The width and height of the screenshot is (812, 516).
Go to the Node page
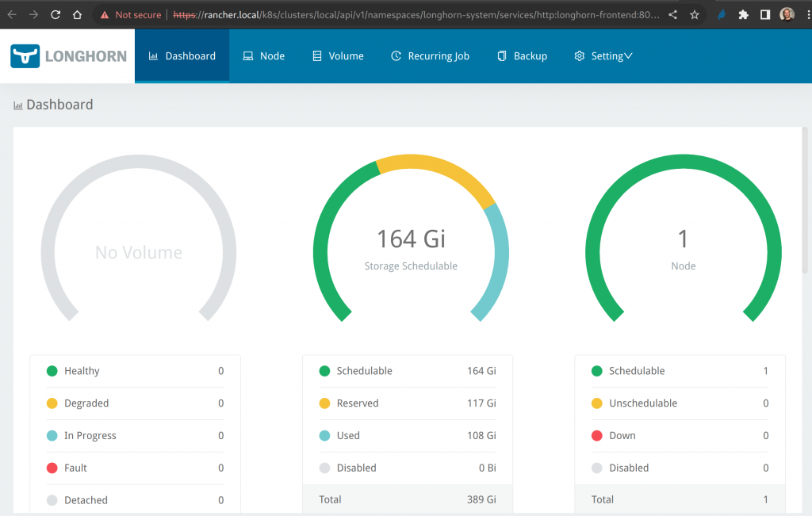[263, 56]
